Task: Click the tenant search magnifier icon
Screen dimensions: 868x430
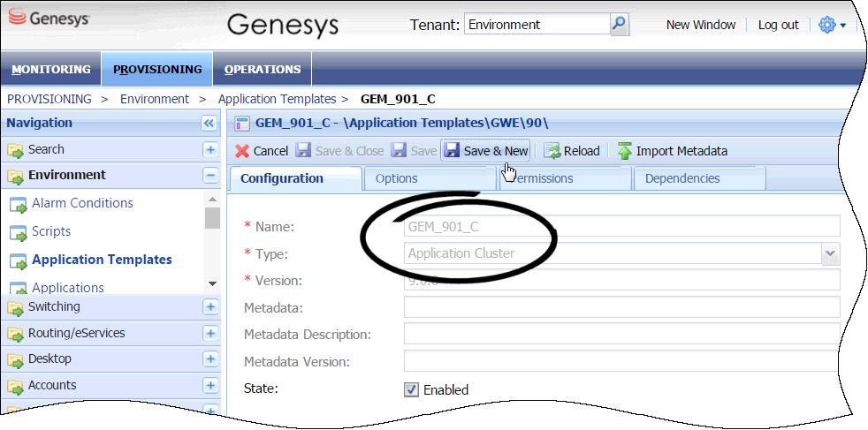Action: (620, 25)
